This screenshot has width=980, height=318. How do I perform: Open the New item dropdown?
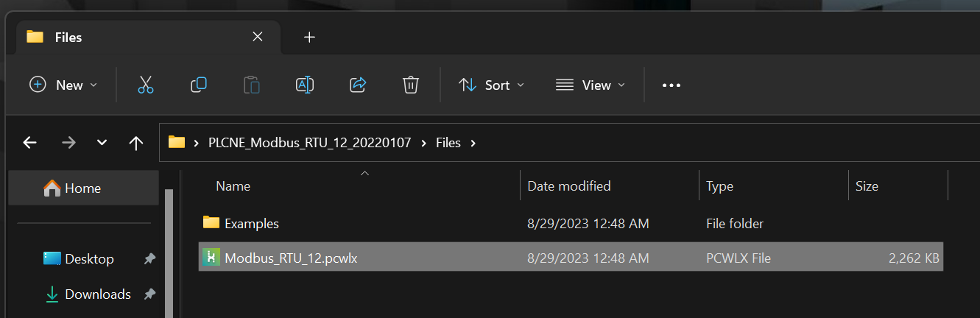click(63, 85)
